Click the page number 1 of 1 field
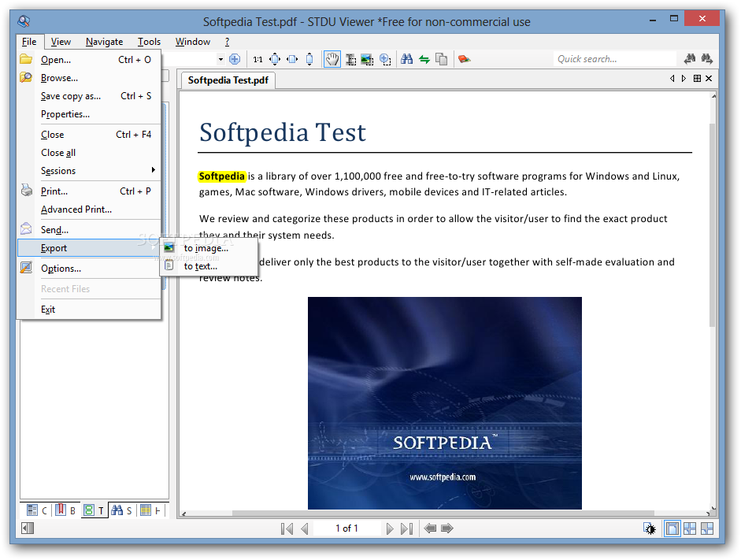The width and height of the screenshot is (741, 560). click(346, 528)
